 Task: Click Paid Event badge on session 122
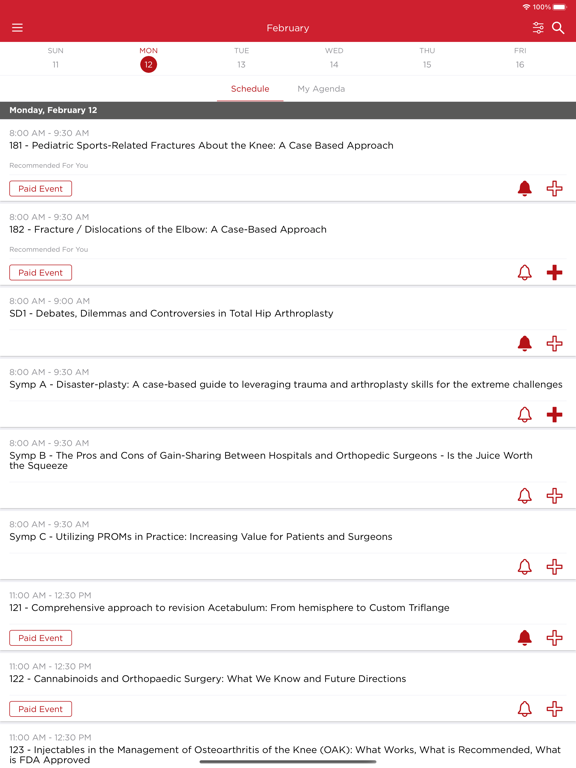(x=41, y=709)
